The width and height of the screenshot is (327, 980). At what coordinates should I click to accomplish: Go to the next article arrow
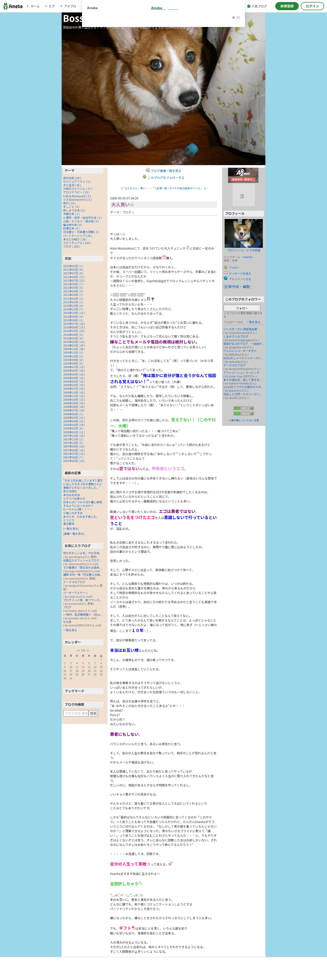[x=205, y=188]
